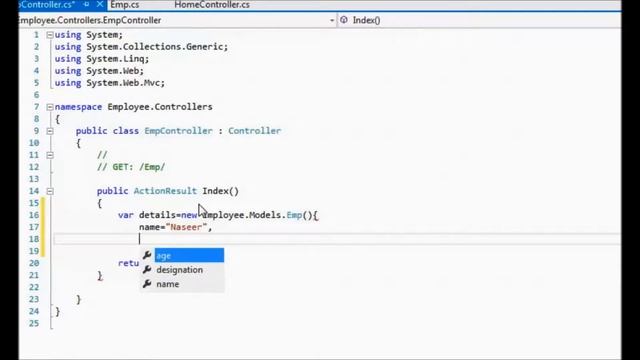This screenshot has height=360, width=640.
Task: Click the 'Controller' base class name
Action: tap(255, 131)
